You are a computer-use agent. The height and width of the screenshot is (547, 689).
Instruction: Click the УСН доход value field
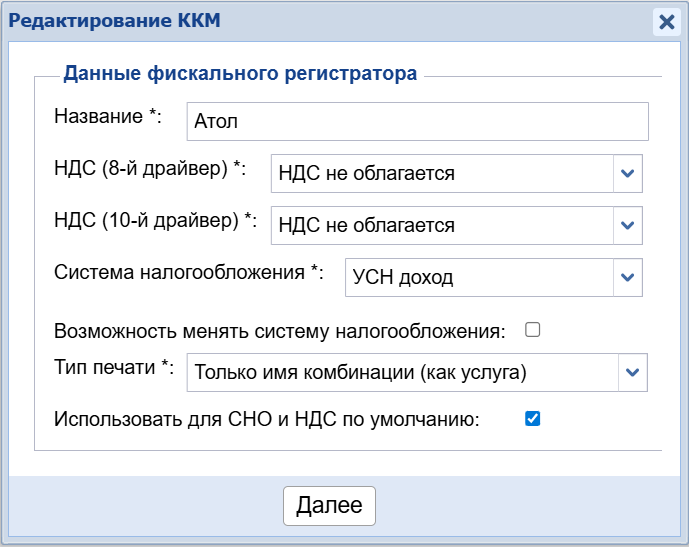point(478,277)
